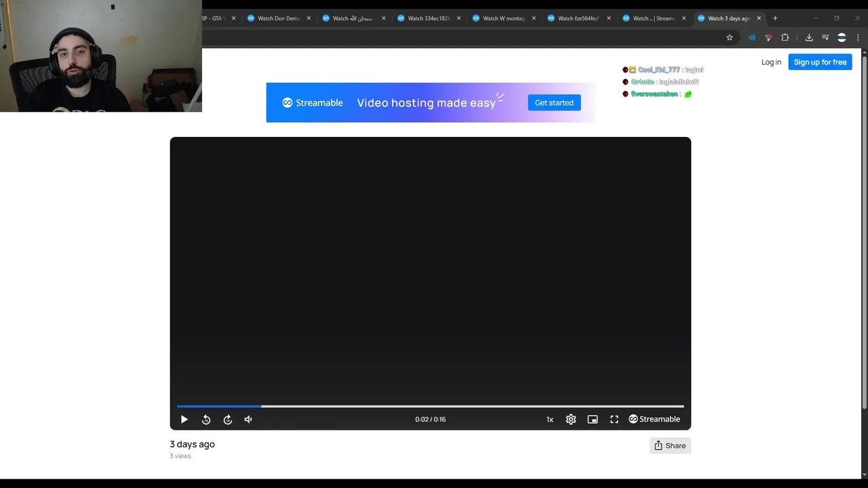Click the '3 days ago' title text
Viewport: 868px width, 488px height.
(x=192, y=445)
